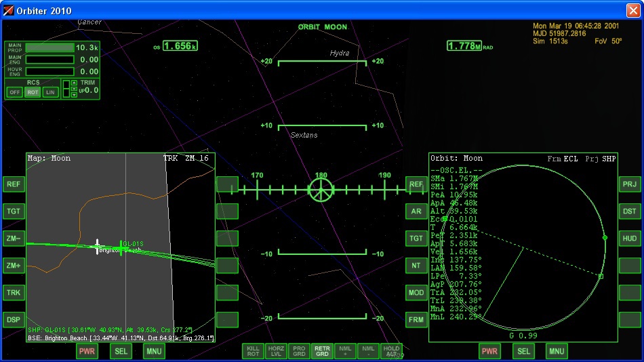Set RCS mode to LIN
The height and width of the screenshot is (362, 644).
coord(51,92)
